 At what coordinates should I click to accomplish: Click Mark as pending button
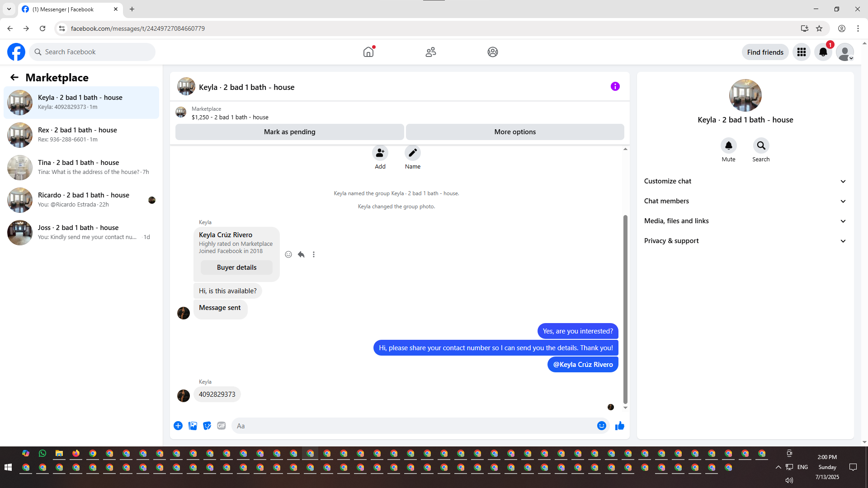289,132
